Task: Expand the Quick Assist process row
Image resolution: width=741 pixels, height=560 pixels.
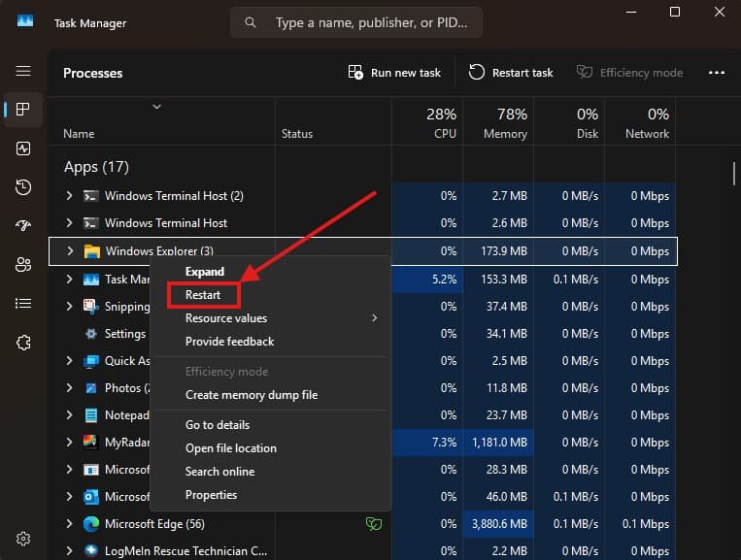Action: tap(70, 361)
